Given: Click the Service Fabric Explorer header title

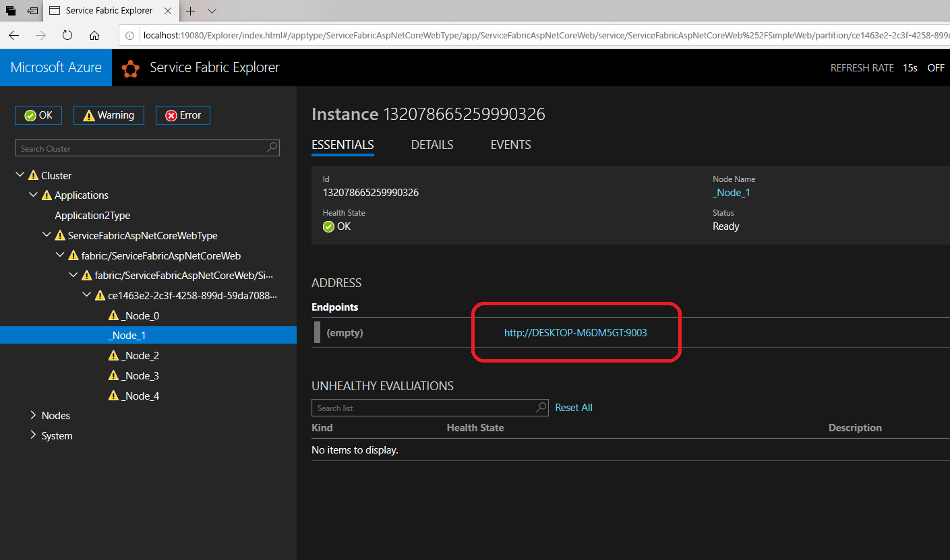Looking at the screenshot, I should 214,67.
